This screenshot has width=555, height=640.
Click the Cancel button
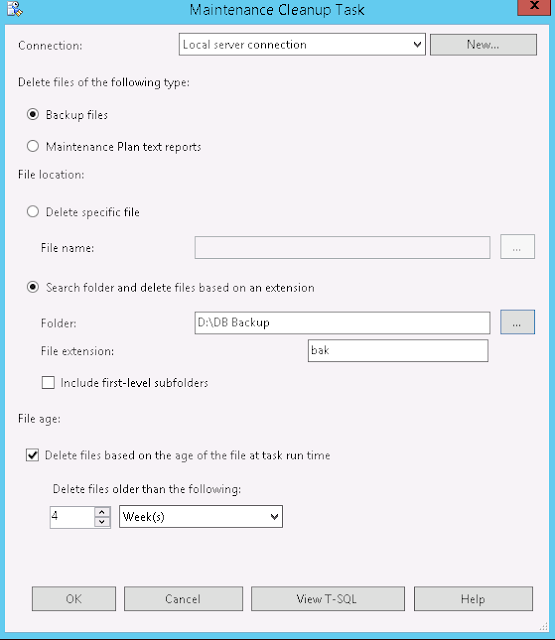point(183,599)
